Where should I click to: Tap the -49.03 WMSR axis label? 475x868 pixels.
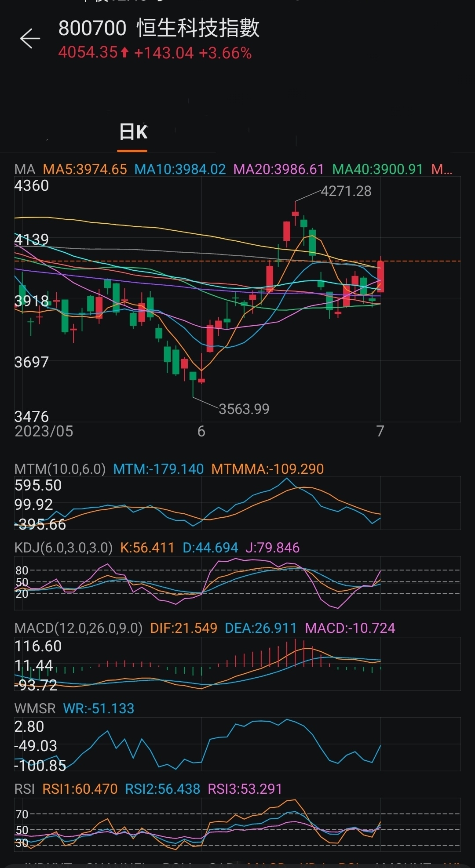point(36,746)
